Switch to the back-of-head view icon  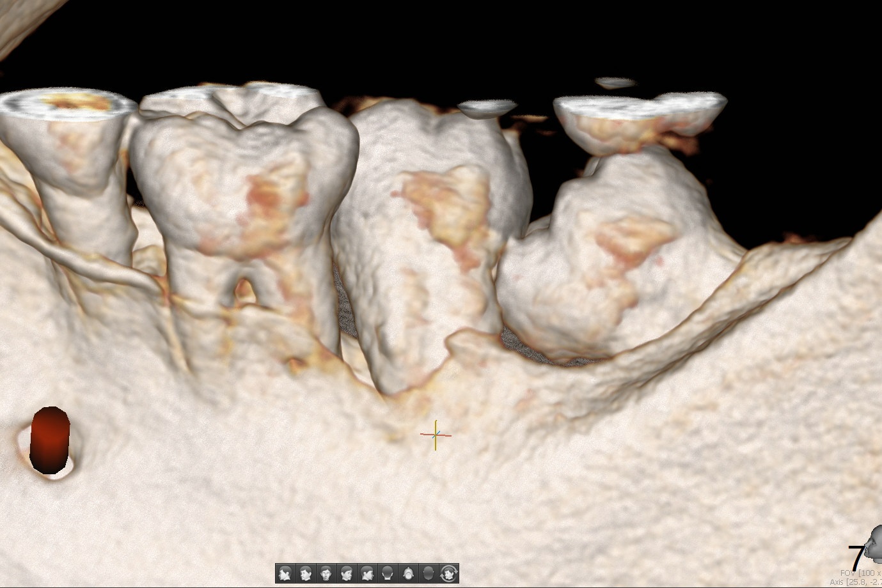388,573
